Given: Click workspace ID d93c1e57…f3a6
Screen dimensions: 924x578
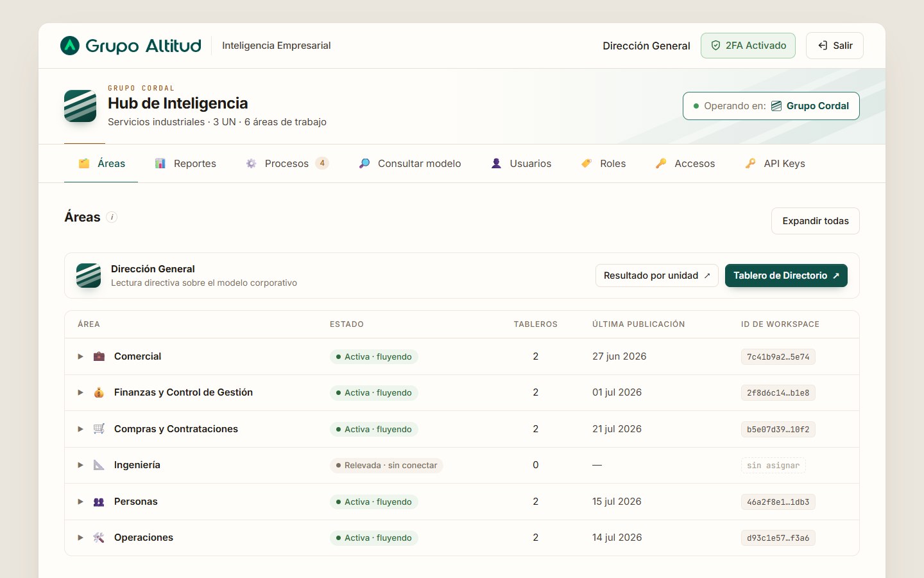Looking at the screenshot, I should click(x=778, y=538).
